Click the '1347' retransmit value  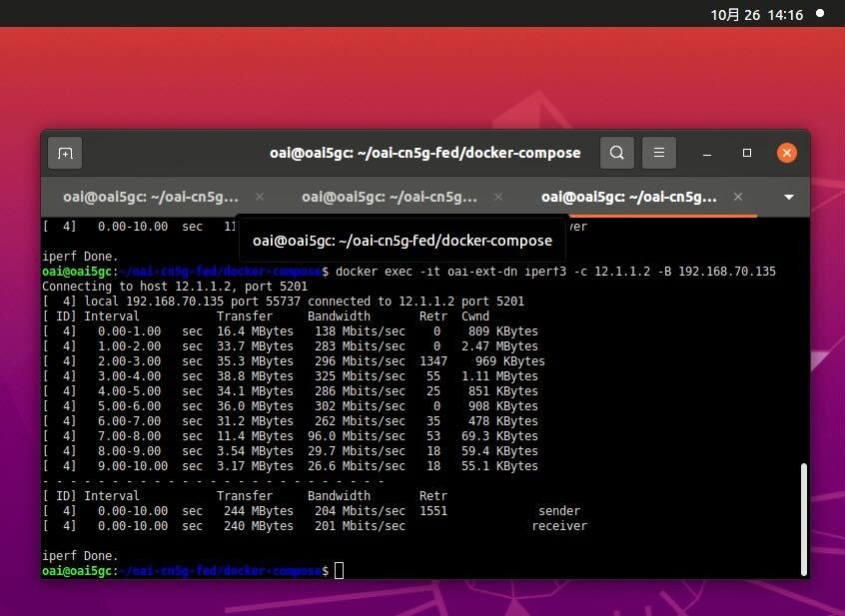433,361
